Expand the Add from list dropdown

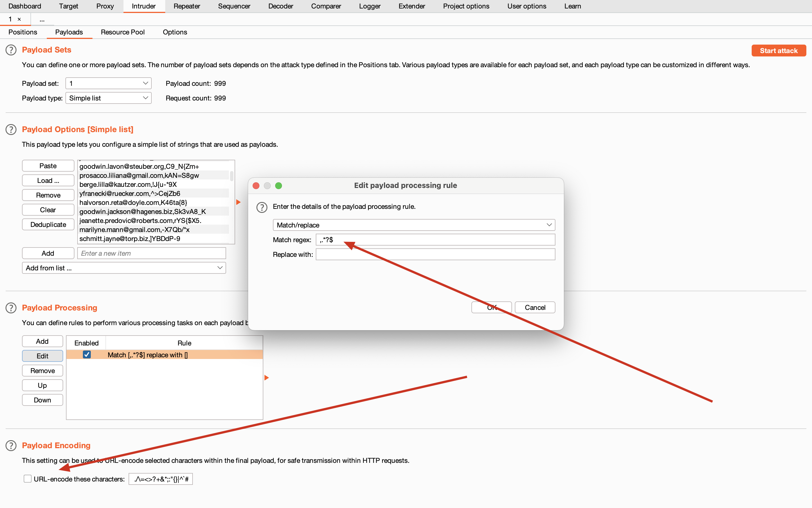(x=124, y=268)
